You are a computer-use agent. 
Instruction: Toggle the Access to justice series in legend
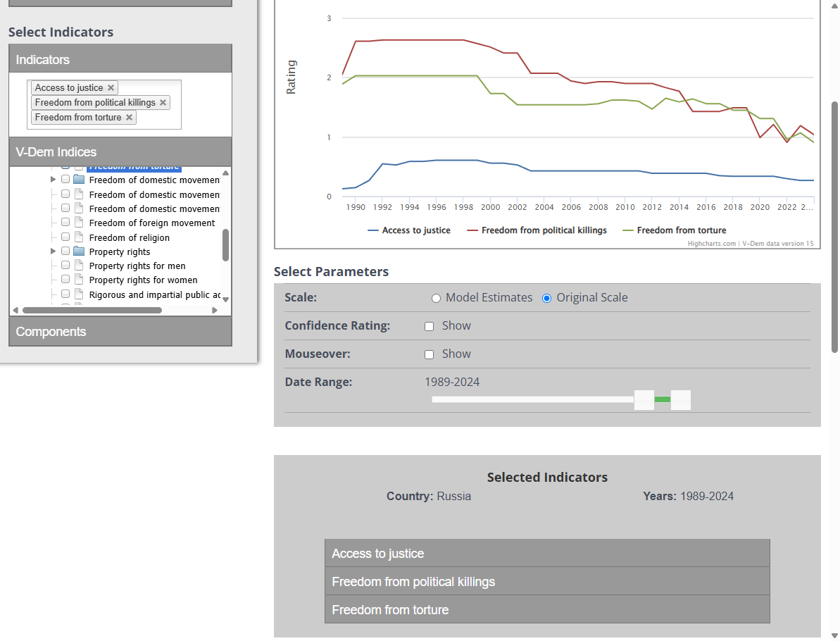pyautogui.click(x=409, y=230)
